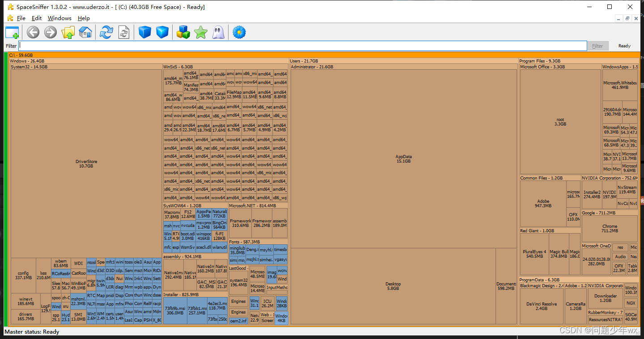Start a new master scan
Screen dimensions: 644x339
click(x=106, y=32)
